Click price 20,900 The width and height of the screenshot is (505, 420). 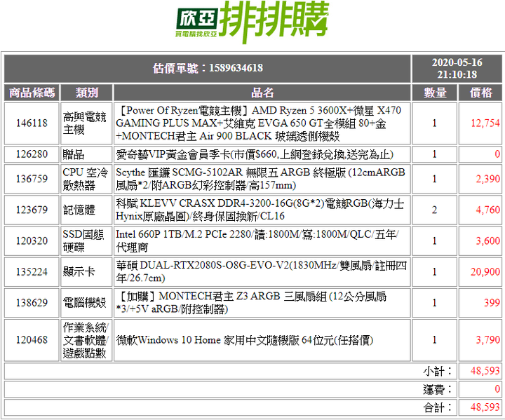click(485, 271)
